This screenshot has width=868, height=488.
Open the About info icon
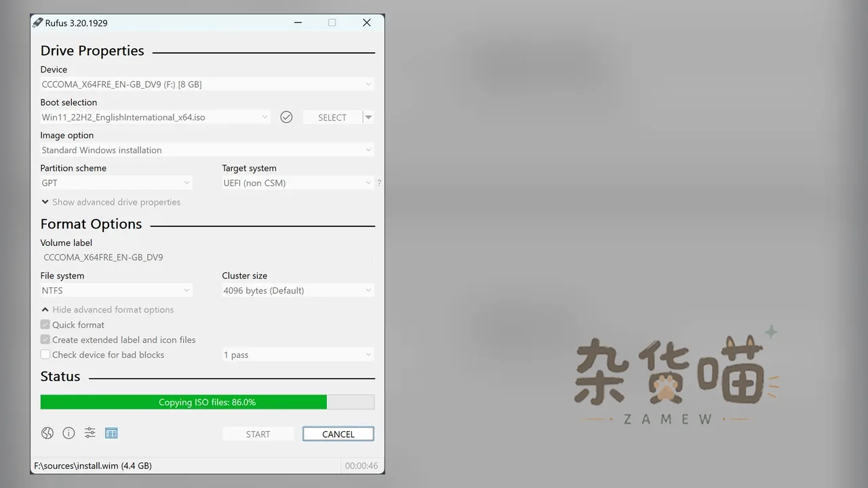click(x=68, y=433)
